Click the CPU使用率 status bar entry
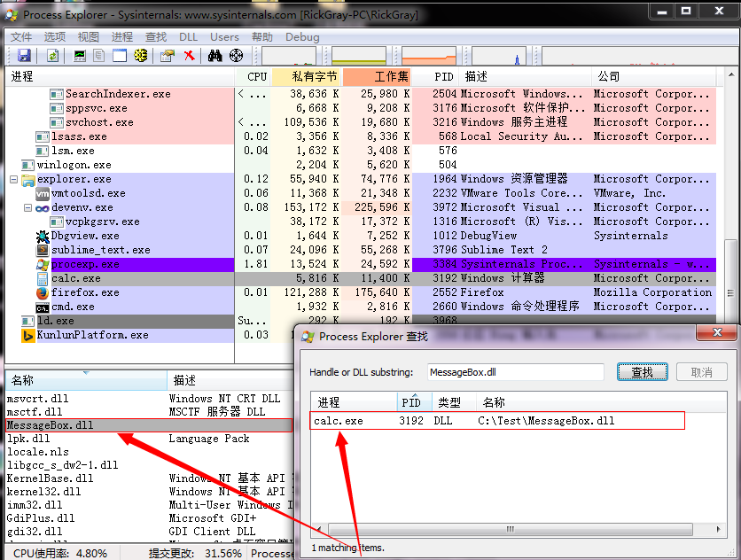 point(60,553)
